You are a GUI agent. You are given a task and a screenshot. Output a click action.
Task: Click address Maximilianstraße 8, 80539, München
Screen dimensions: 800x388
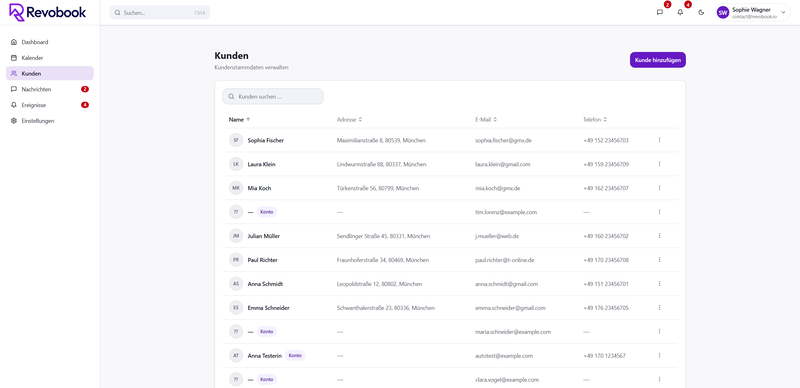[x=381, y=140]
